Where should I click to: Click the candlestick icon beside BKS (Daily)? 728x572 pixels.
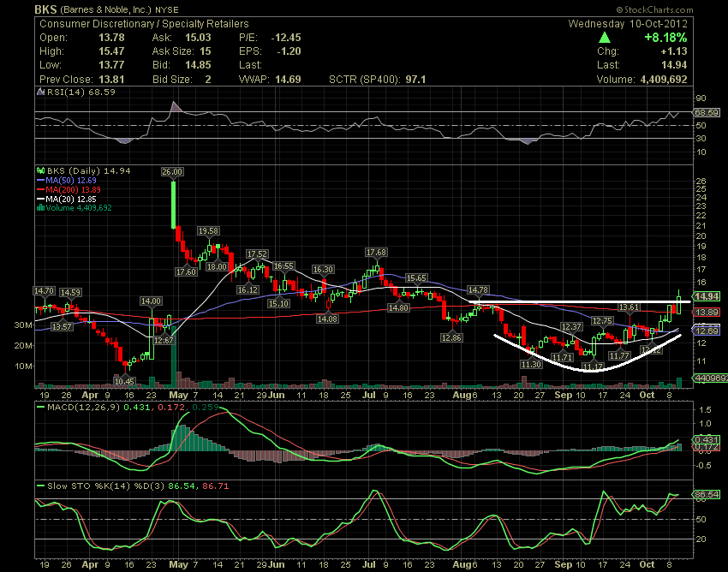[40, 171]
